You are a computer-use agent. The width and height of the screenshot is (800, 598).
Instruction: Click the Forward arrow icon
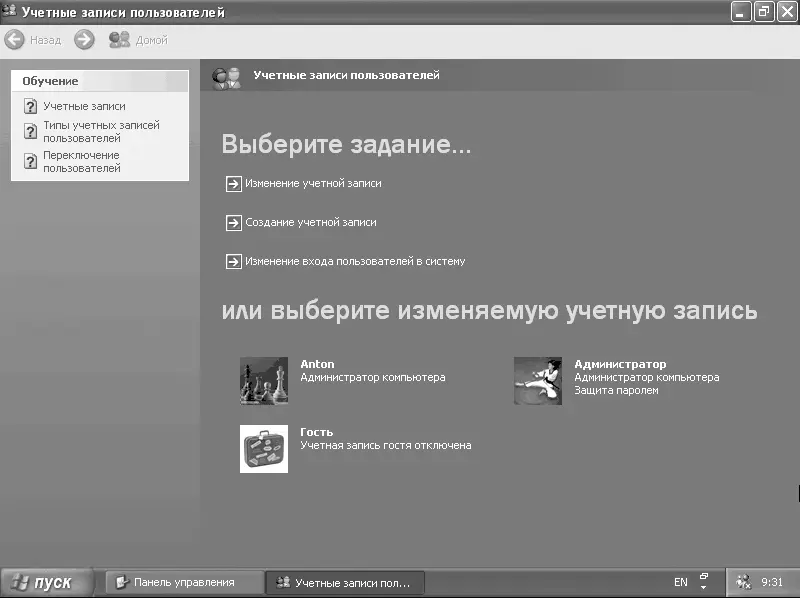coord(84,39)
